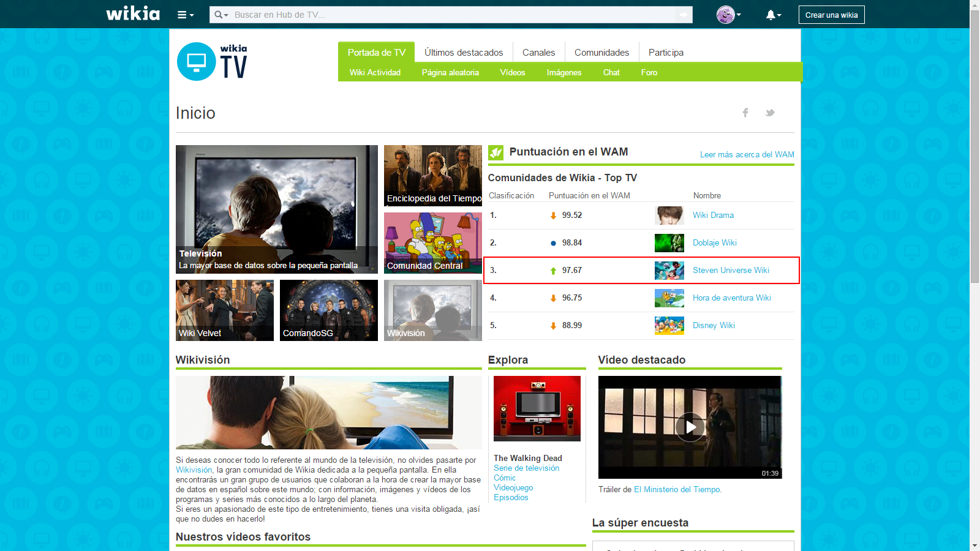Viewport: 980px width, 551px height.
Task: Open the 'Chat' submenu item
Action: pyautogui.click(x=611, y=72)
